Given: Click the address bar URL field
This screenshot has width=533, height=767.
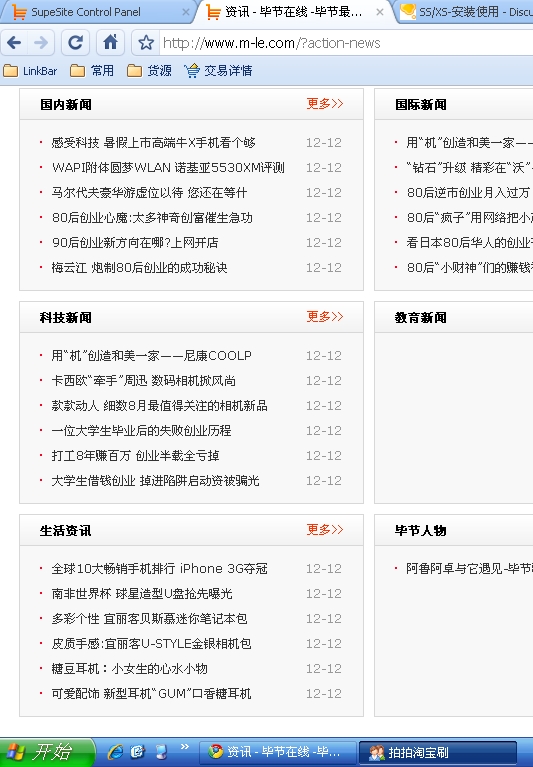Looking at the screenshot, I should coord(346,43).
